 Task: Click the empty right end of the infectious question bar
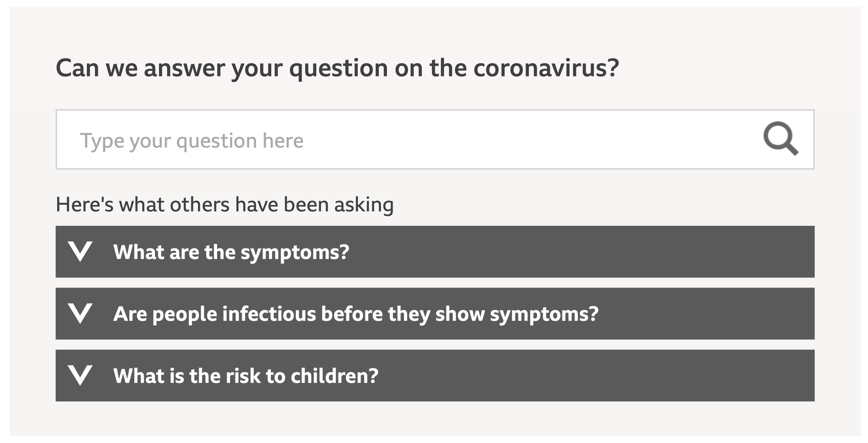point(738,313)
